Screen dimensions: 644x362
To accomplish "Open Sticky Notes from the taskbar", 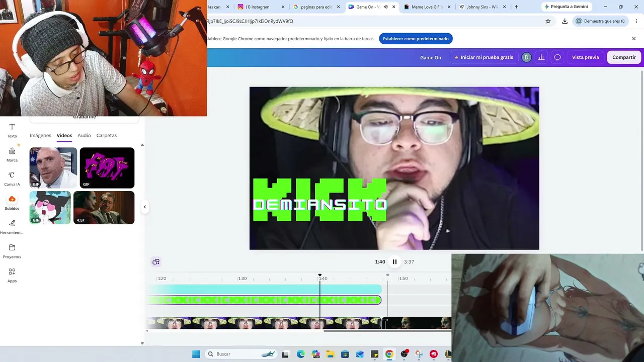I will (374, 354).
